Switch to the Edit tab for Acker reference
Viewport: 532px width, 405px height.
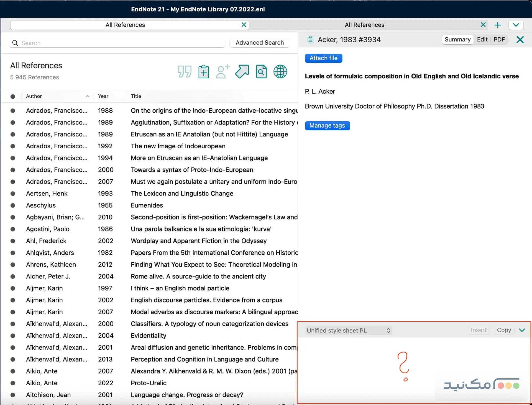click(x=482, y=39)
